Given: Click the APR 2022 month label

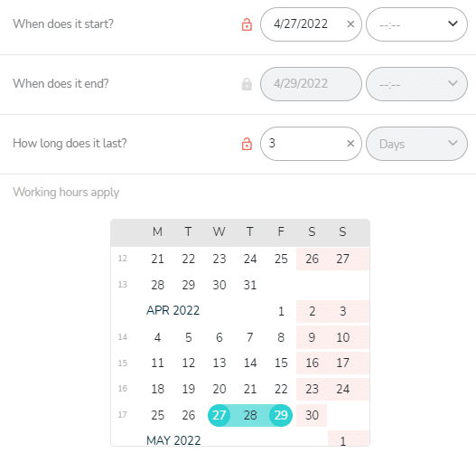Looking at the screenshot, I should (x=173, y=310).
